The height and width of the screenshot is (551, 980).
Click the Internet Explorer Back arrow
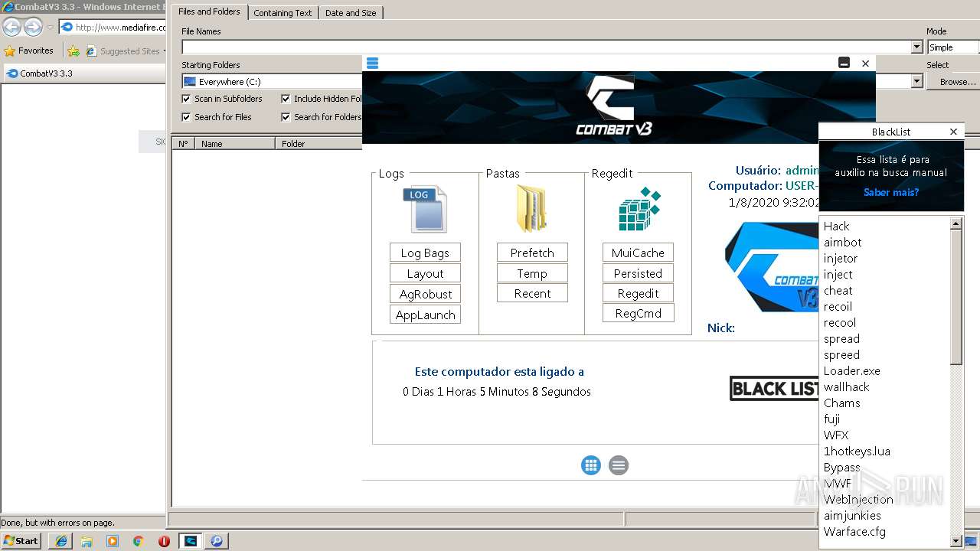[11, 28]
